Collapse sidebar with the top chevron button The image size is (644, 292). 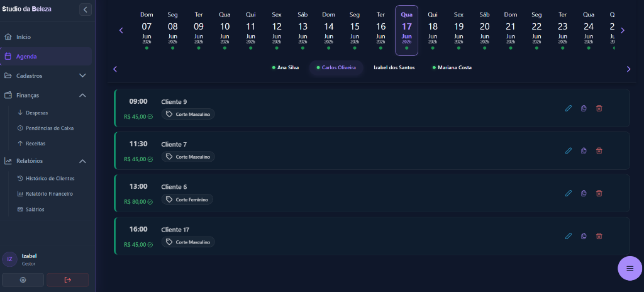(x=86, y=9)
